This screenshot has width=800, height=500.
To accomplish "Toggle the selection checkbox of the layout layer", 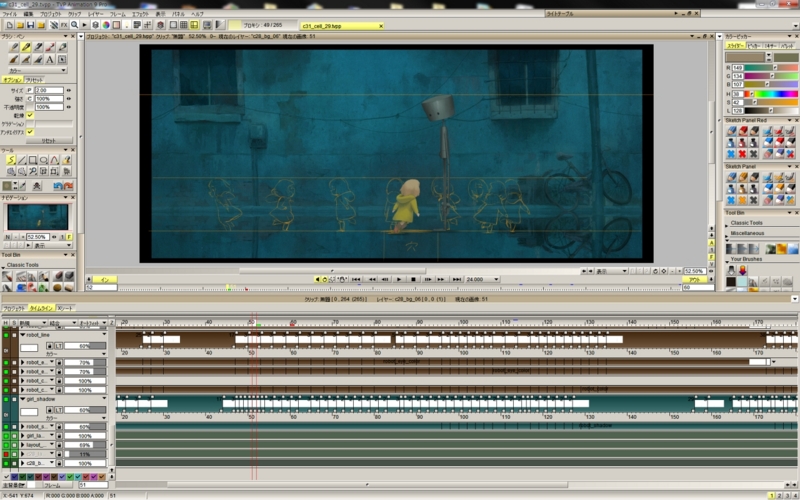I will coord(14,445).
